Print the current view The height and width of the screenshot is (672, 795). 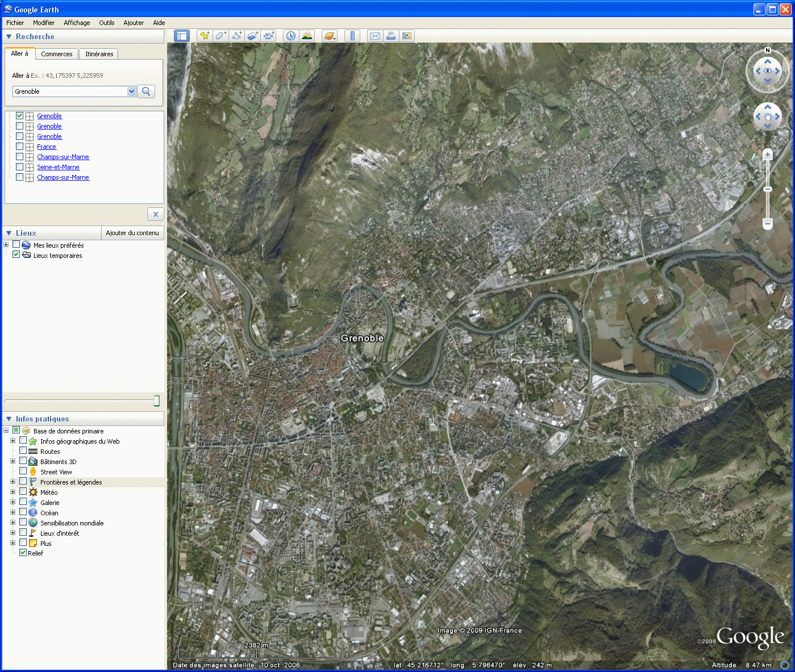[x=390, y=36]
